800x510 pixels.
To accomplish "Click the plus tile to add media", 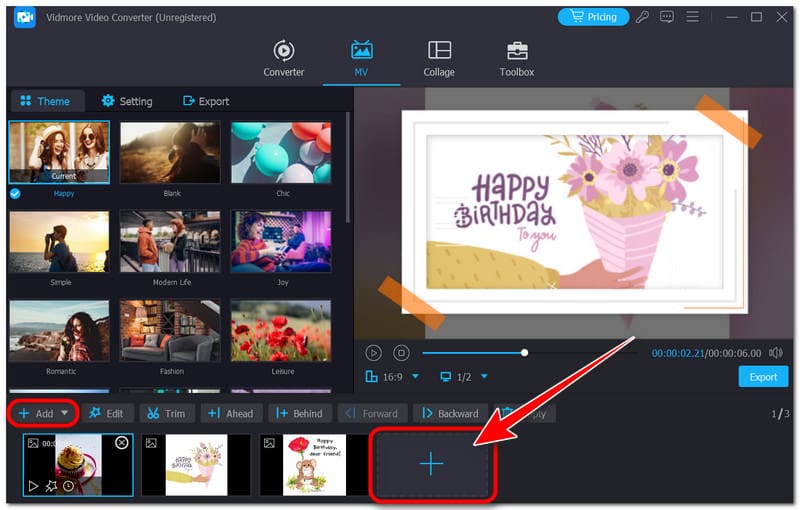I will coord(431,464).
